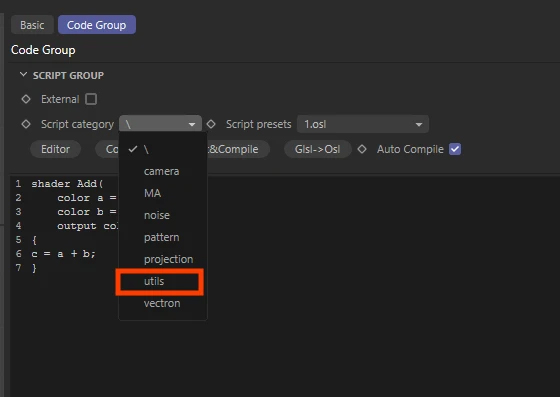Click the Code Group heading text

(x=43, y=50)
